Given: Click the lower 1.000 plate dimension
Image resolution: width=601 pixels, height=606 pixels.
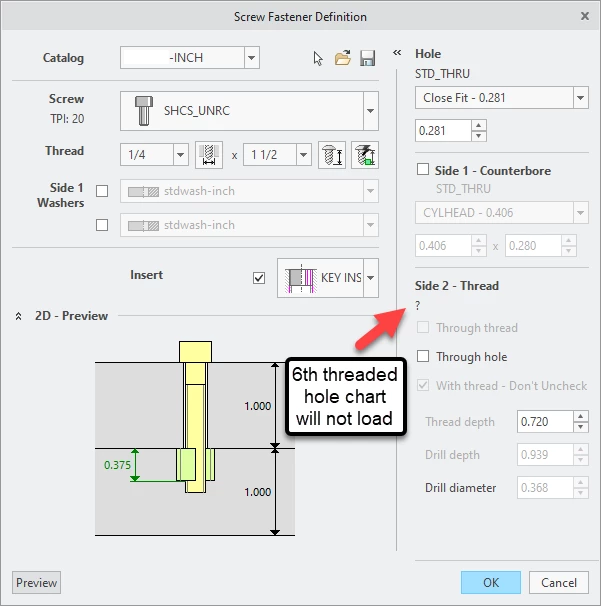Looking at the screenshot, I should [257, 492].
